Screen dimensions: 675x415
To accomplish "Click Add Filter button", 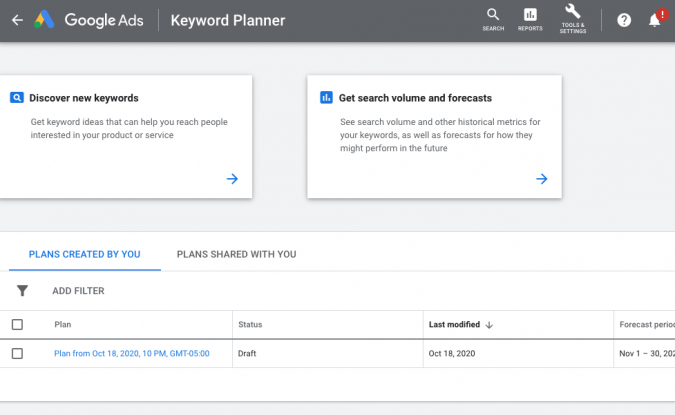I will point(78,291).
